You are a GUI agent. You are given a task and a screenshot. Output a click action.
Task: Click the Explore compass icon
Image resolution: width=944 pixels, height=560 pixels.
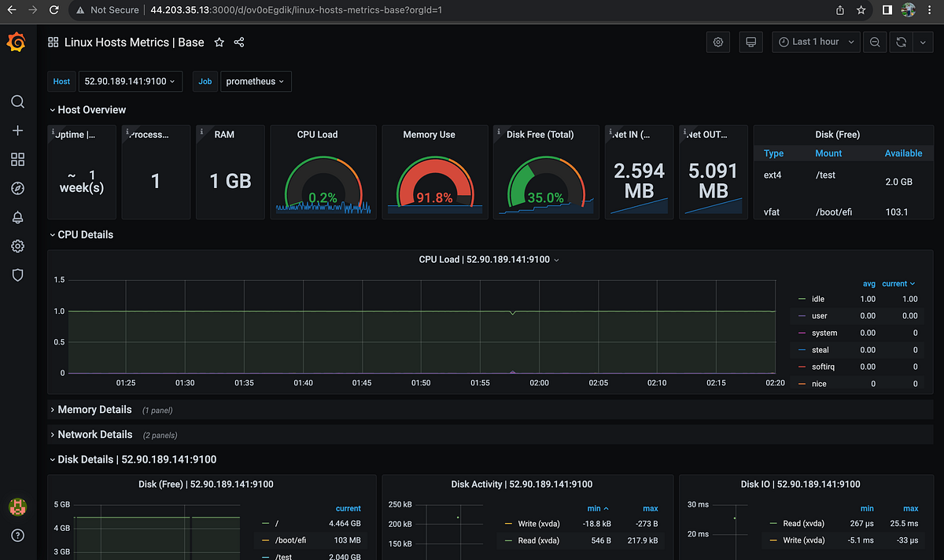pos(17,188)
